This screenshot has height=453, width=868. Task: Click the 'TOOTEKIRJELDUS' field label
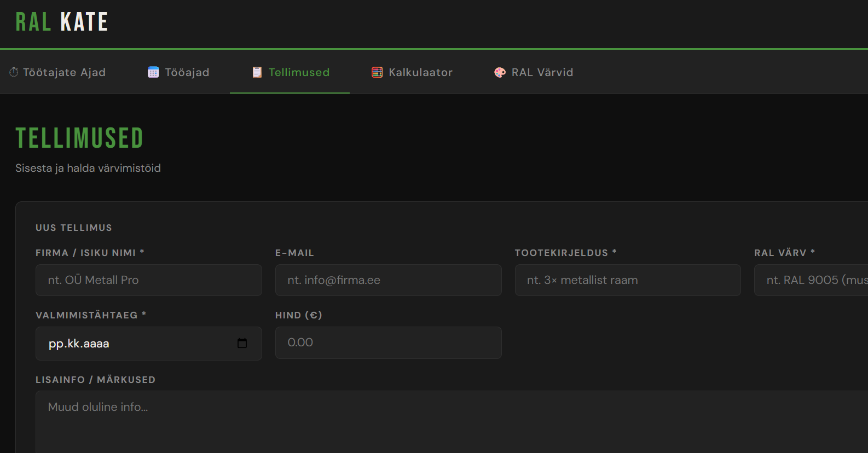[x=565, y=253]
